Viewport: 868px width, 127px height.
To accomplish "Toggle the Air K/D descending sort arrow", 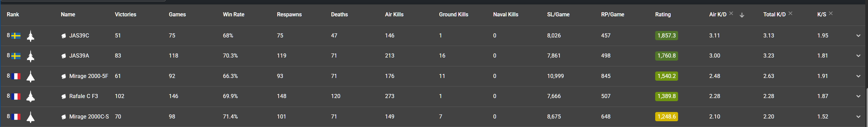I will (742, 15).
